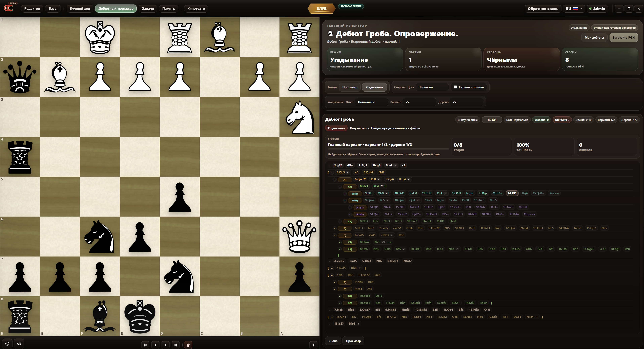Click the session progress bar

(388, 150)
